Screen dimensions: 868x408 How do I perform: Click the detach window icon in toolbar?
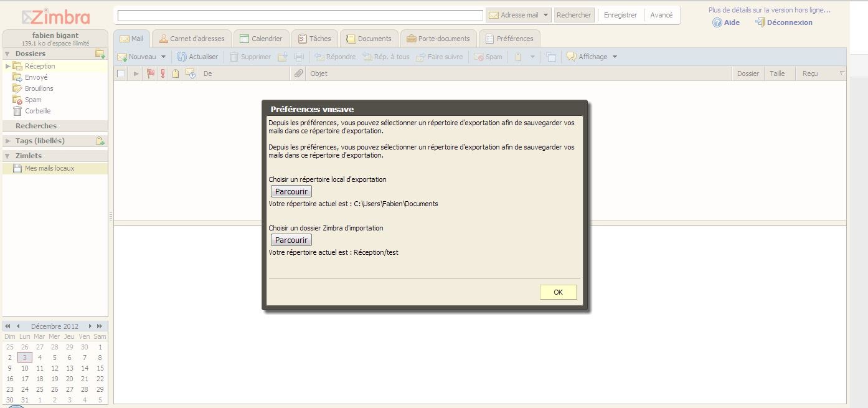coord(551,57)
